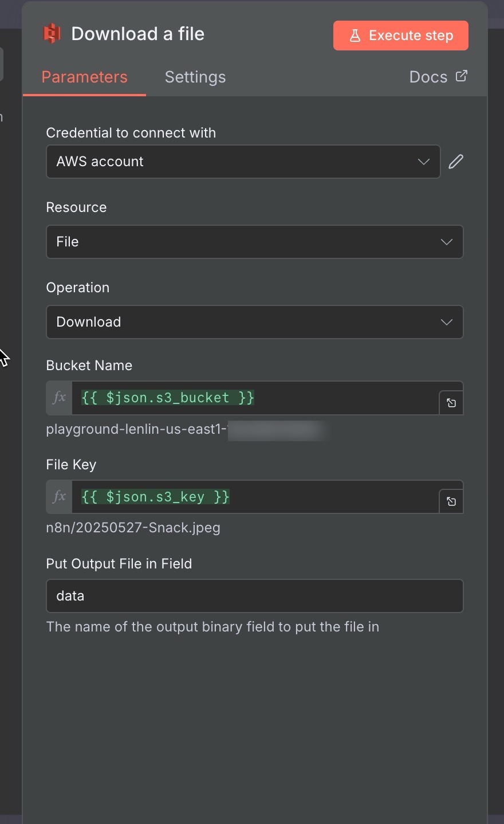
Task: Click the pencil icon to edit credential
Action: tap(456, 162)
